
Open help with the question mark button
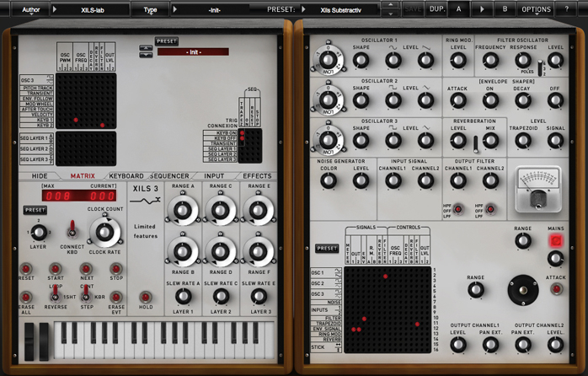[x=567, y=9]
